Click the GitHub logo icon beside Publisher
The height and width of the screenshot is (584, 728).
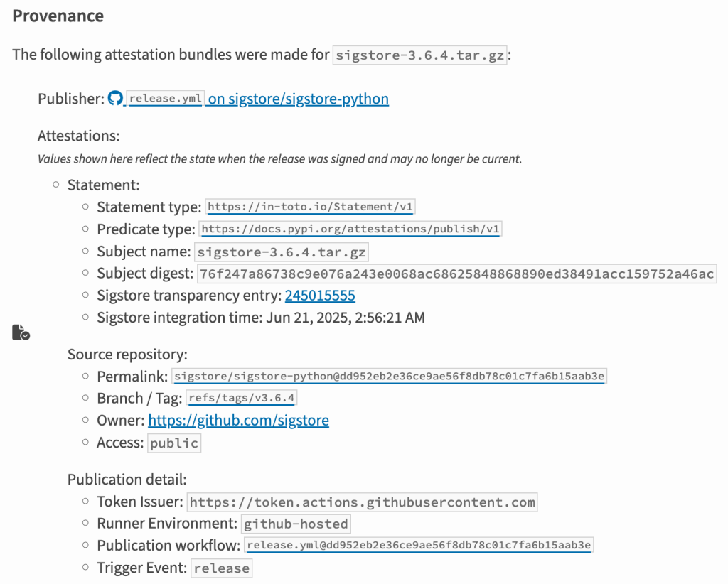(x=115, y=99)
